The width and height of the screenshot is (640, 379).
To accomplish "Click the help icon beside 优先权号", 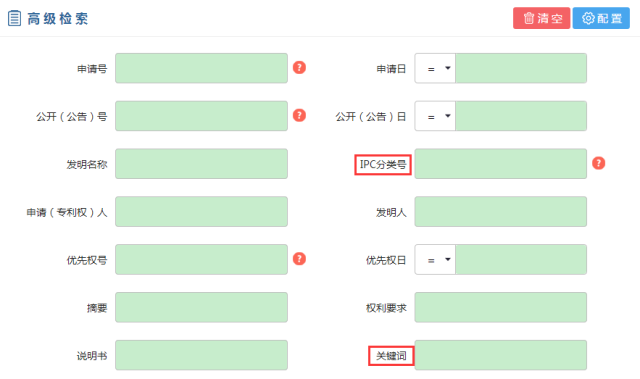I will coord(299,259).
